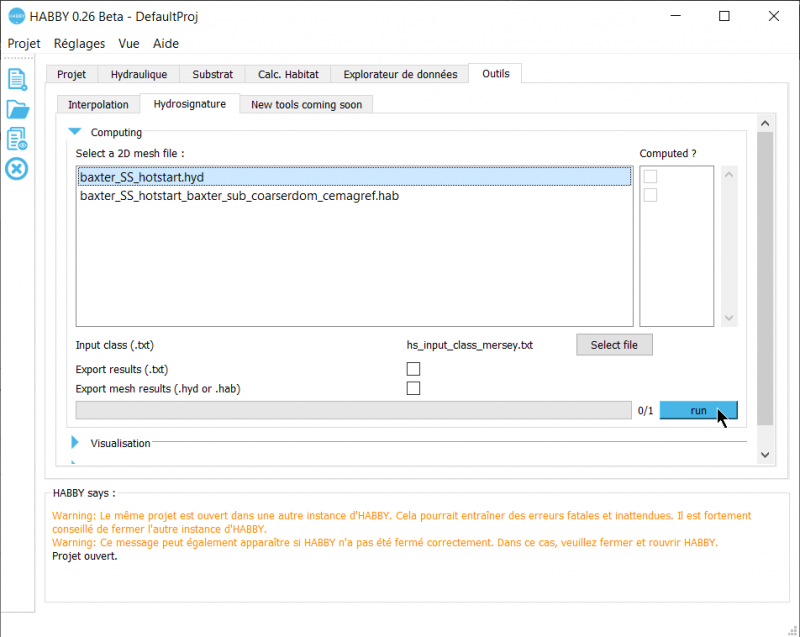Viewport: 800px width, 637px height.
Task: Open the Aide menu
Action: [166, 44]
